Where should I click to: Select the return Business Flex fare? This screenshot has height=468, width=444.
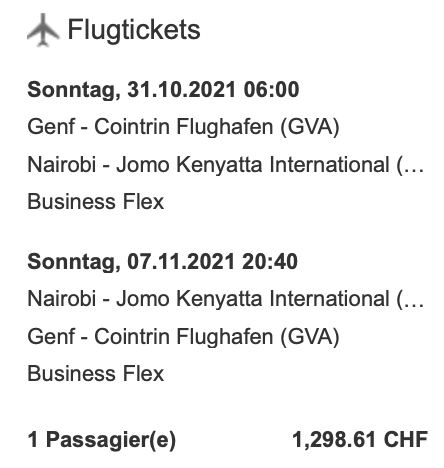pos(96,373)
